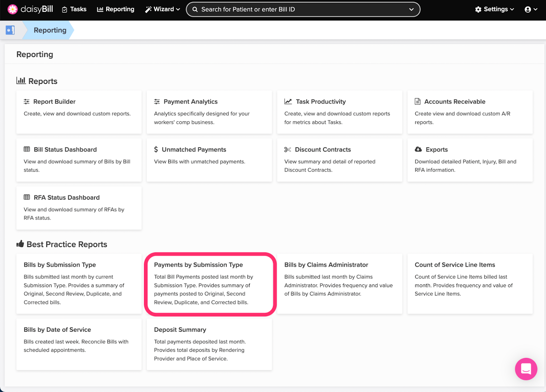Click the home icon in breadcrumb
546x392 pixels.
(10, 30)
